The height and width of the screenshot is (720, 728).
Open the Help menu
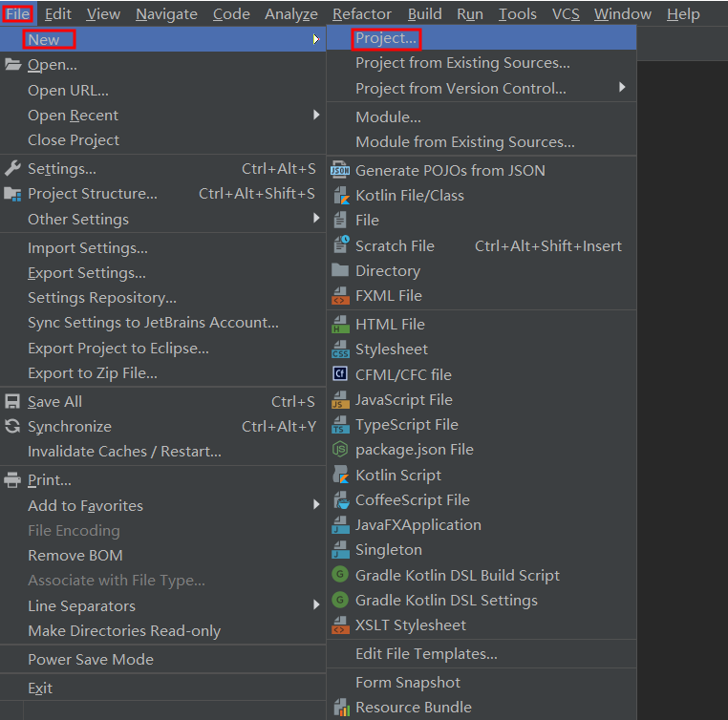(x=683, y=14)
